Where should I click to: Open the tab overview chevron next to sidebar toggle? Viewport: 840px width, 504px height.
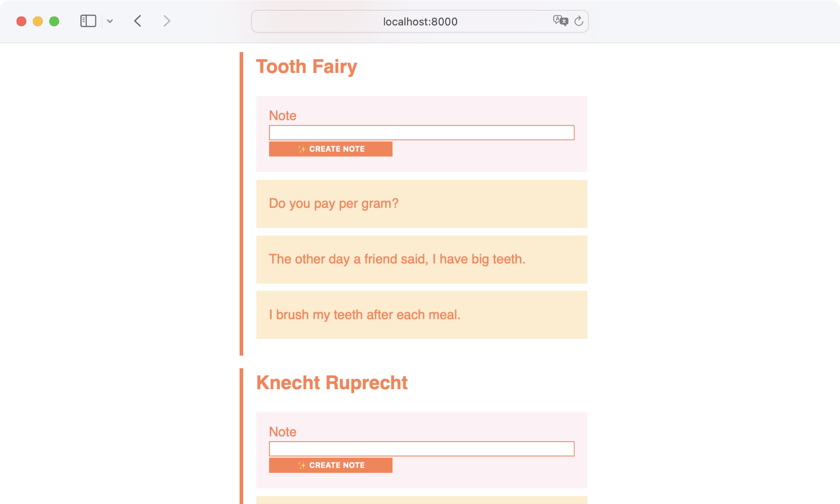point(110,21)
